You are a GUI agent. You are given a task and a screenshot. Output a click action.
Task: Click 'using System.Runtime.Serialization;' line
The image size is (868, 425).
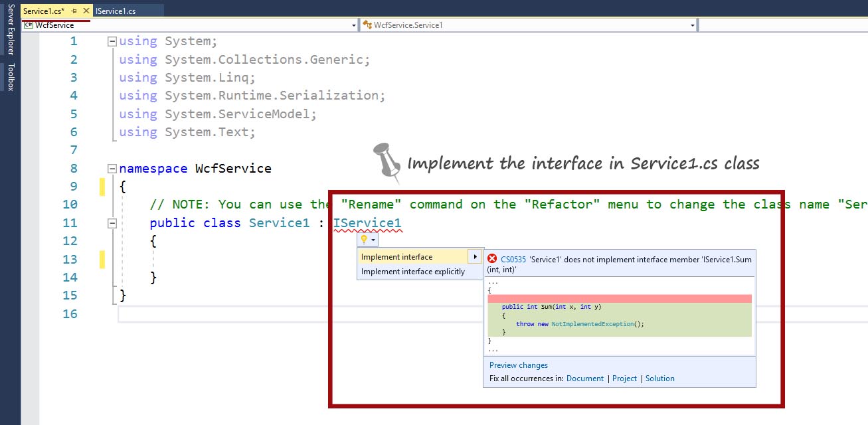(x=252, y=96)
